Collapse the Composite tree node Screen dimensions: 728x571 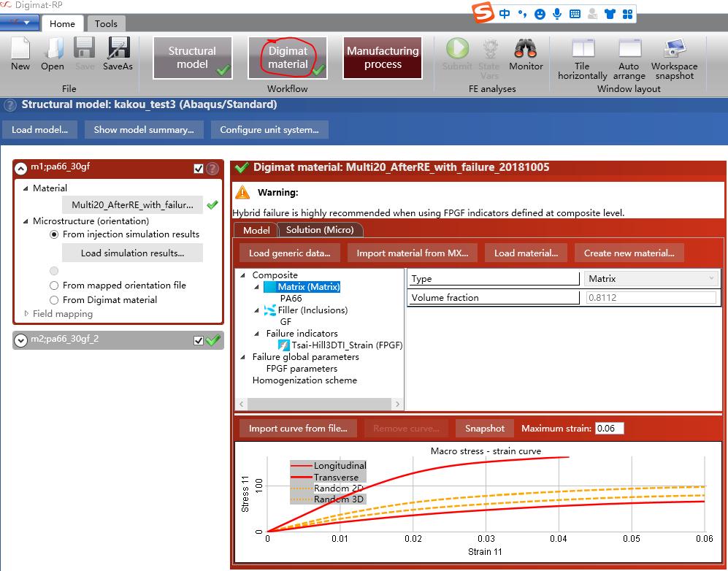pyautogui.click(x=243, y=275)
